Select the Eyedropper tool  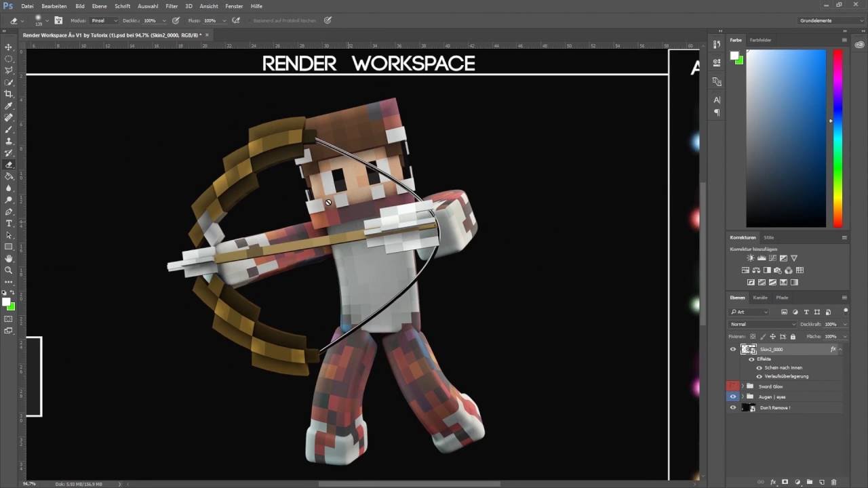tap(9, 106)
